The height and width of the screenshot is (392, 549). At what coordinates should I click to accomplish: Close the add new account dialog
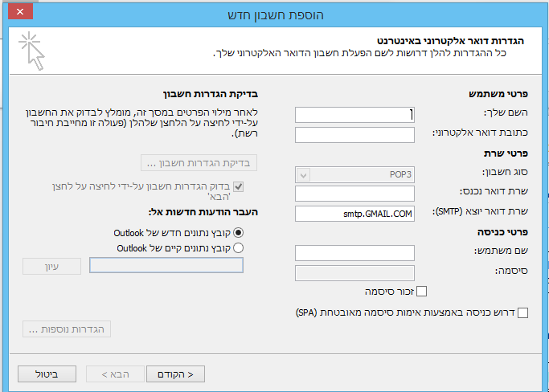(20, 11)
